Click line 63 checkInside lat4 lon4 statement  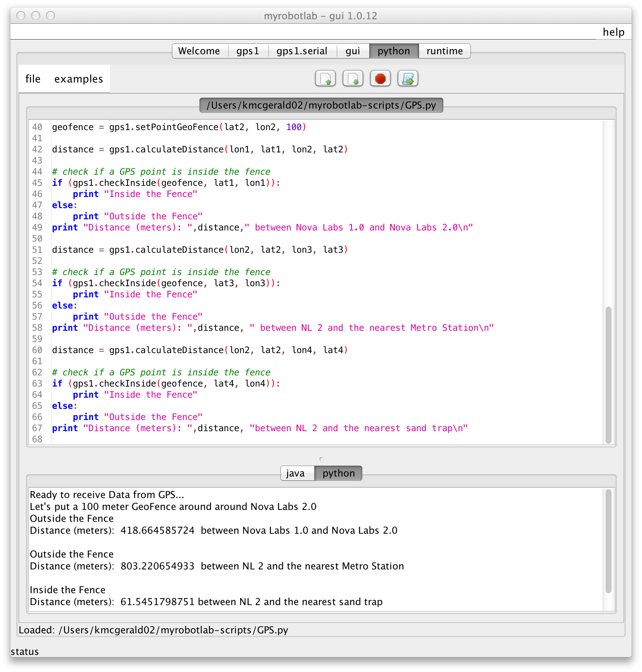(166, 384)
